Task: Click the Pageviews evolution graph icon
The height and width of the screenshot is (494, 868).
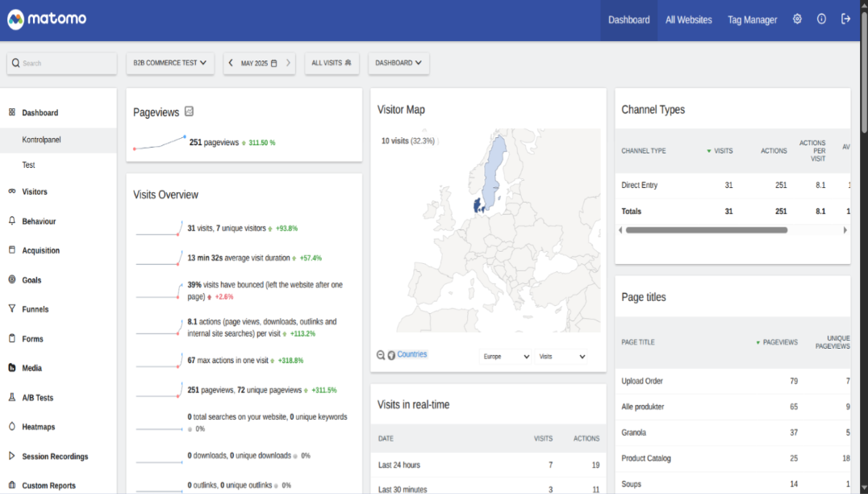Action: (189, 112)
